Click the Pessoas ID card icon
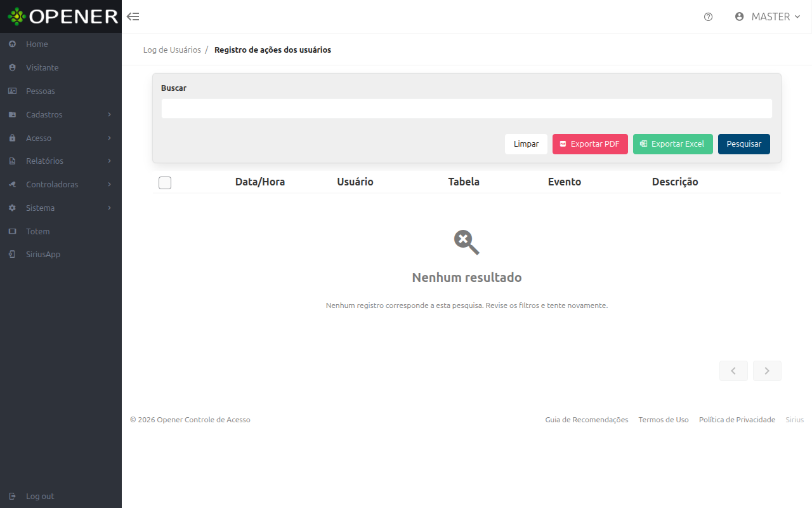 pos(12,91)
